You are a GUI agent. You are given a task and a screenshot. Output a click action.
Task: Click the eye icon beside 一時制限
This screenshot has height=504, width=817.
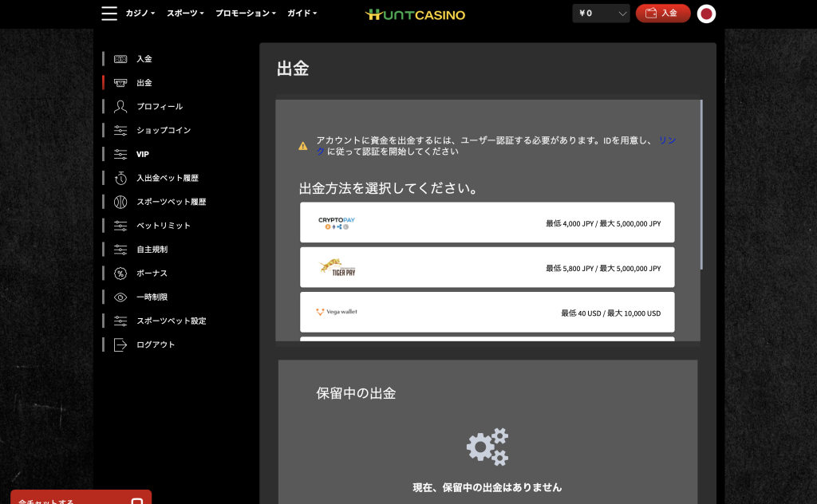click(x=120, y=297)
